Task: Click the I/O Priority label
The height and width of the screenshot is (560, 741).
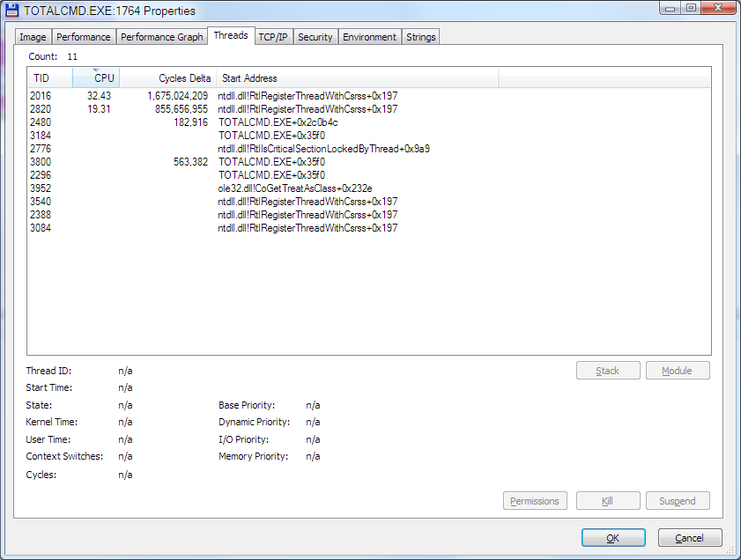Action: point(243,439)
